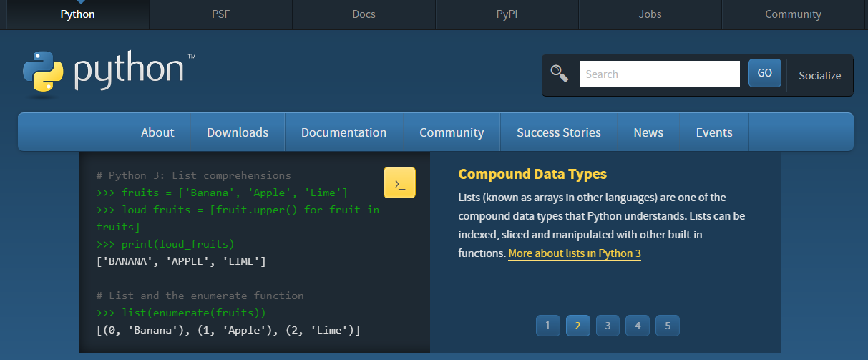Select the active slide 2 button
Image resolution: width=868 pixels, height=360 pixels.
(577, 326)
